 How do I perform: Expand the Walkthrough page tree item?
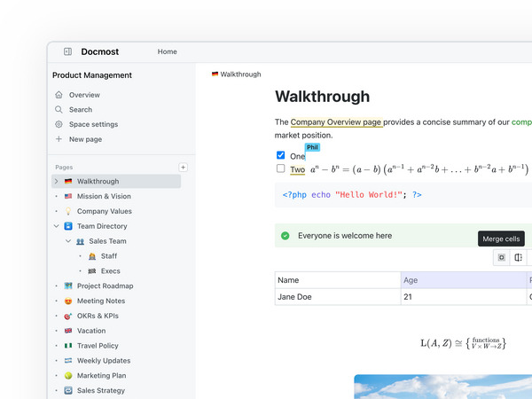(x=56, y=182)
